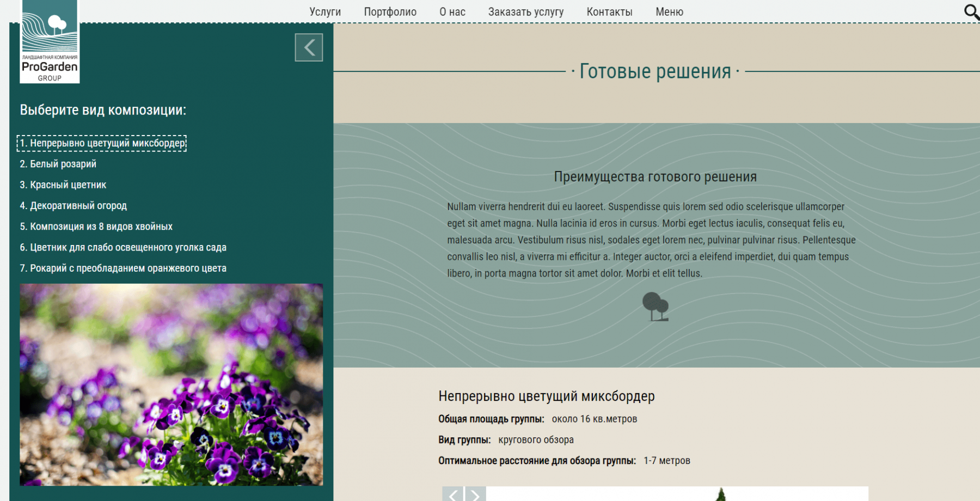Expand the Меню navigation item

669,12
